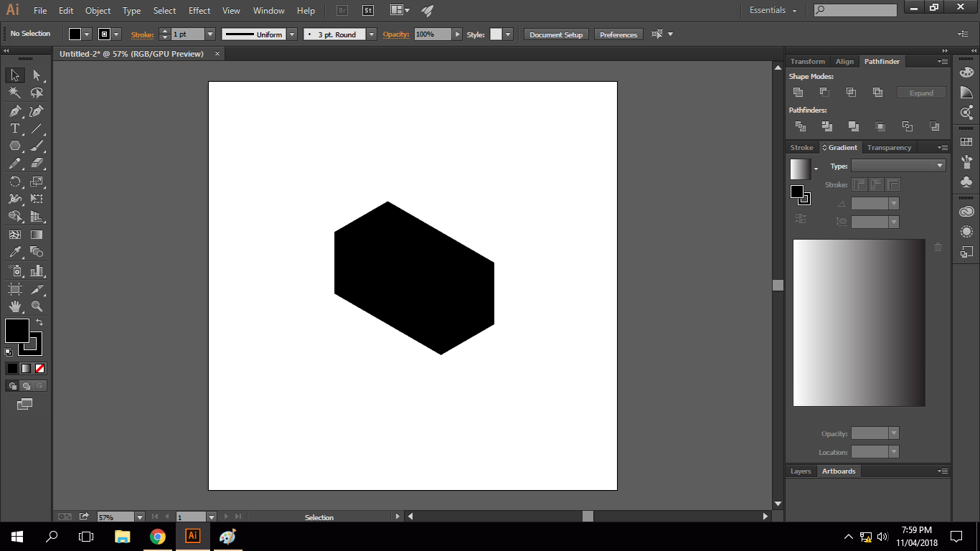Pick the Hand tool
Image resolution: width=980 pixels, height=551 pixels.
[15, 306]
